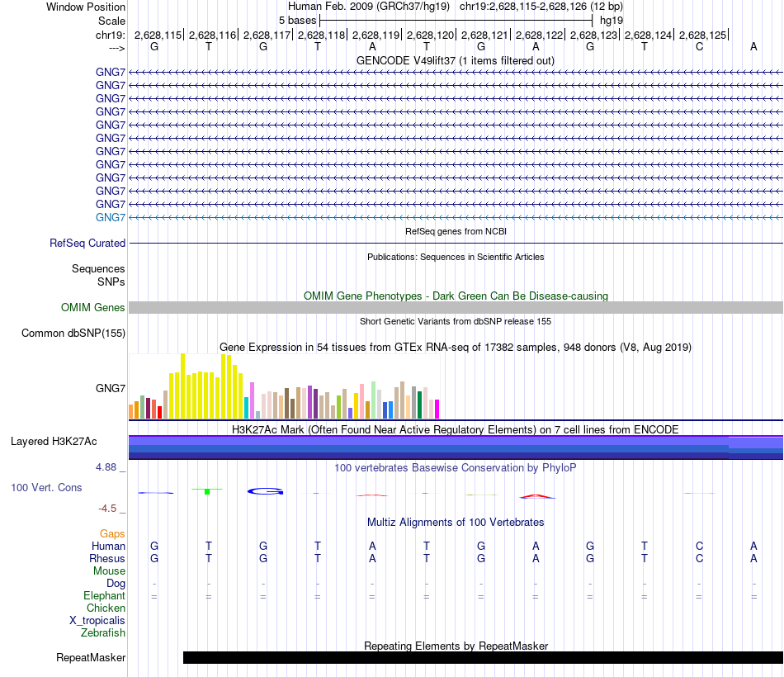The image size is (784, 677).
Task: Click the 100 Vert. Cons label
Action: click(x=46, y=487)
